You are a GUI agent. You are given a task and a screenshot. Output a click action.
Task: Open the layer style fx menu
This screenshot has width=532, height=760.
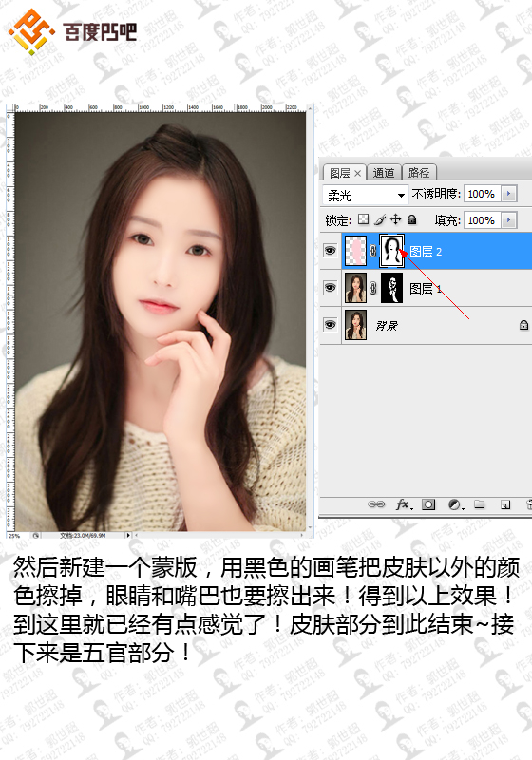tap(404, 504)
